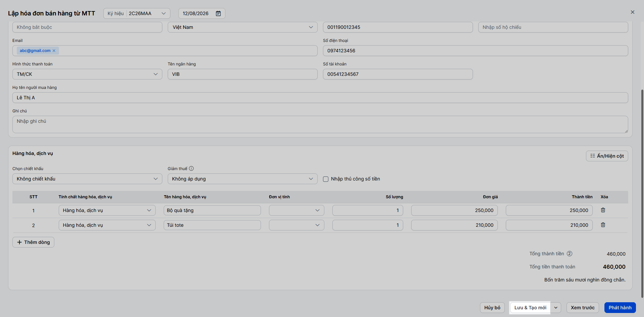Image resolution: width=644 pixels, height=317 pixels.
Task: Click the Tên ngân hàng field VIB
Action: (243, 74)
